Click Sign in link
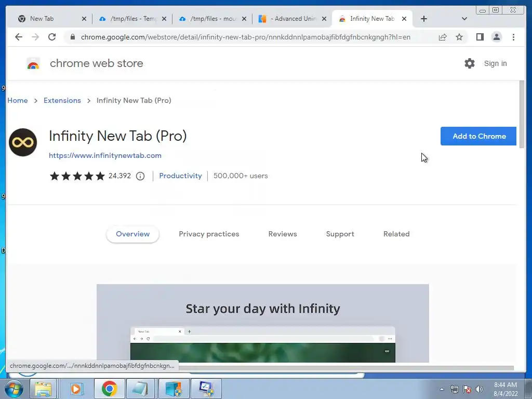The height and width of the screenshot is (399, 532). click(x=495, y=63)
